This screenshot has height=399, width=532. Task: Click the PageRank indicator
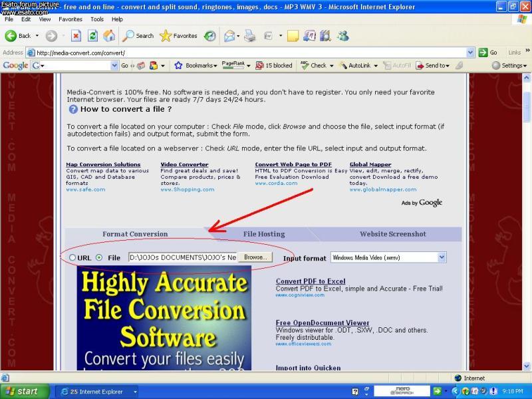pos(233,65)
